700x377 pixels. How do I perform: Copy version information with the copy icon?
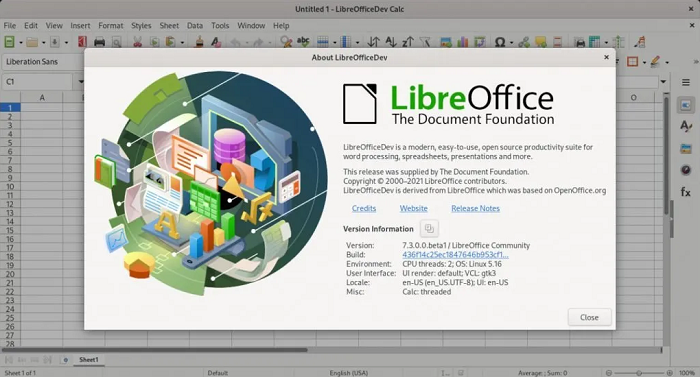429,229
